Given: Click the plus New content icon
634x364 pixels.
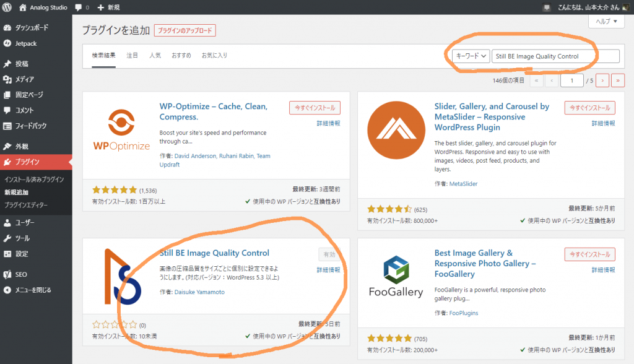Looking at the screenshot, I should point(101,7).
